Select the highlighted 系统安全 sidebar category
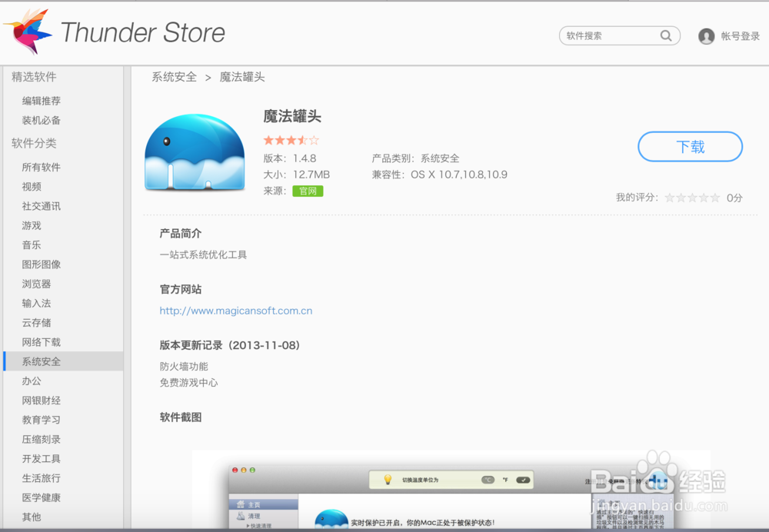Image resolution: width=769 pixels, height=532 pixels. click(x=63, y=361)
